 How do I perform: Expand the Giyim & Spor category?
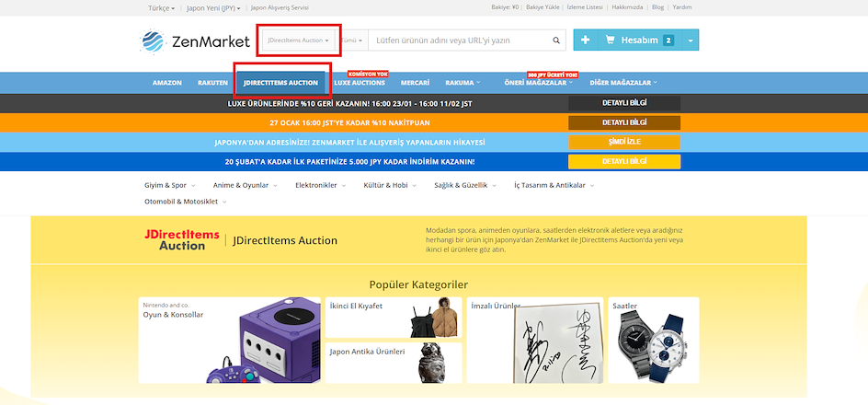169,186
